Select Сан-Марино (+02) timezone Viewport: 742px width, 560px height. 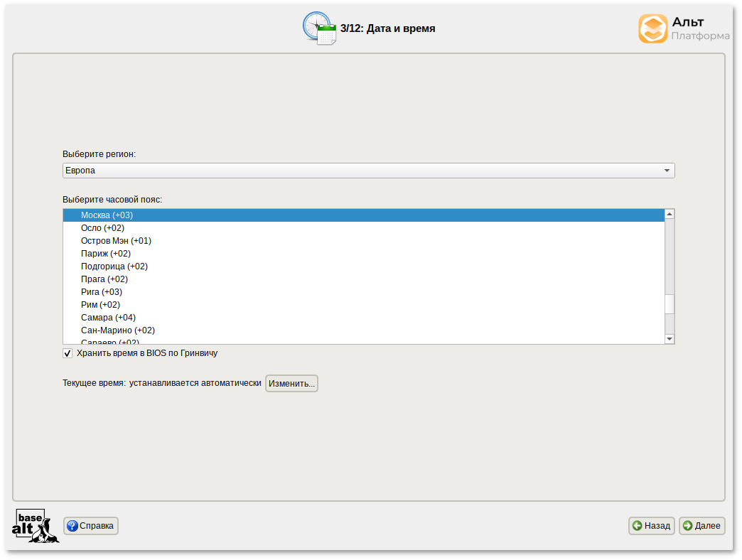click(x=118, y=330)
